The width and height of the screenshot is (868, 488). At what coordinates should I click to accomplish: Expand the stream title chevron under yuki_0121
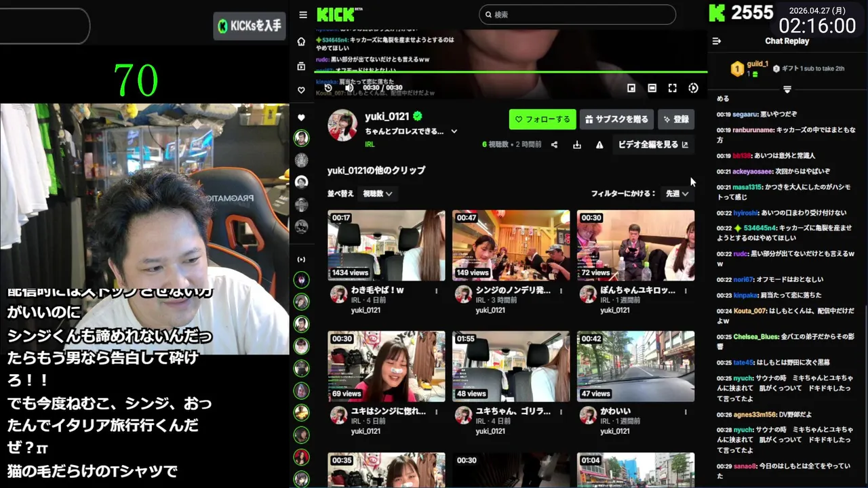(454, 131)
